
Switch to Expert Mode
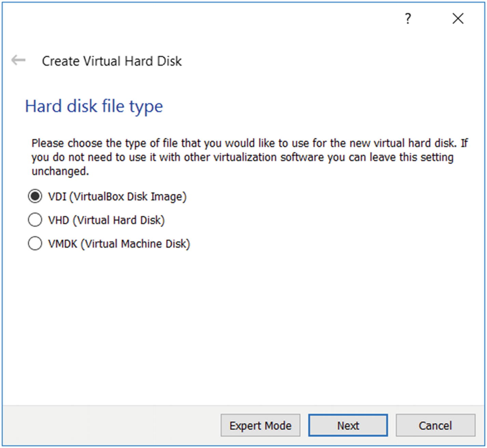[260, 425]
